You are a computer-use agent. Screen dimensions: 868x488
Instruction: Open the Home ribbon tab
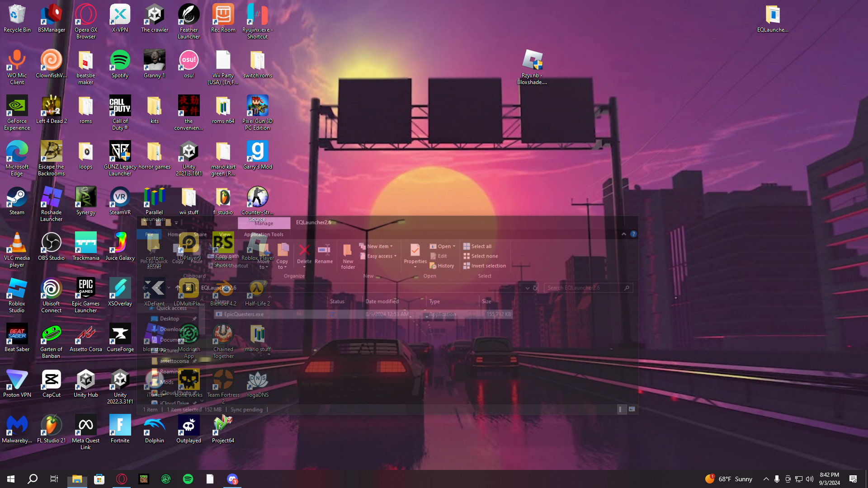point(174,235)
